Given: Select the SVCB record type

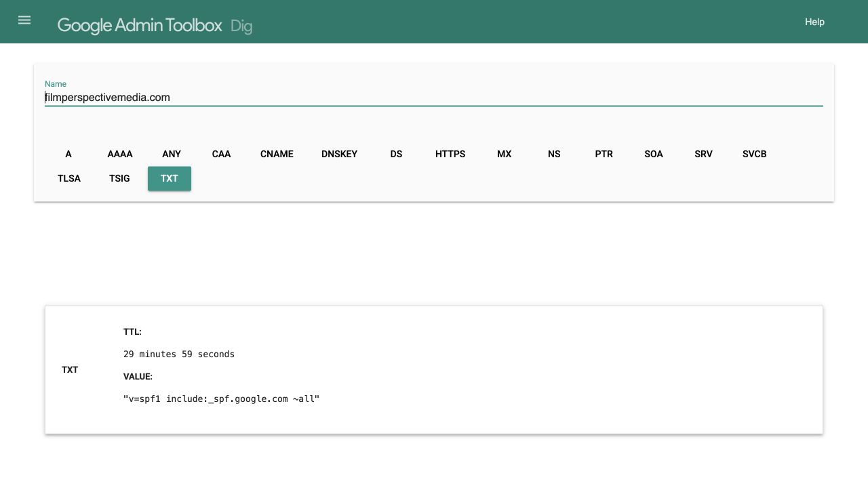Looking at the screenshot, I should click(x=754, y=154).
